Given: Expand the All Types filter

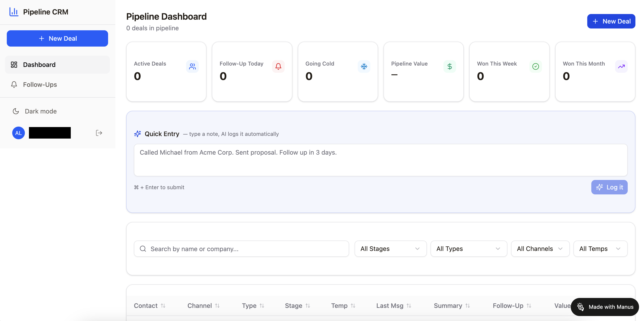Looking at the screenshot, I should [x=469, y=248].
